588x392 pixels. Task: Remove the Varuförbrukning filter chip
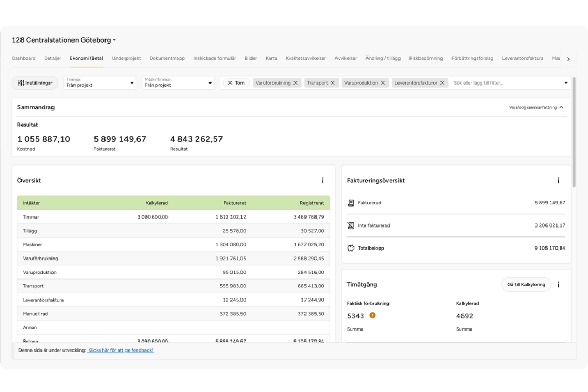click(296, 83)
